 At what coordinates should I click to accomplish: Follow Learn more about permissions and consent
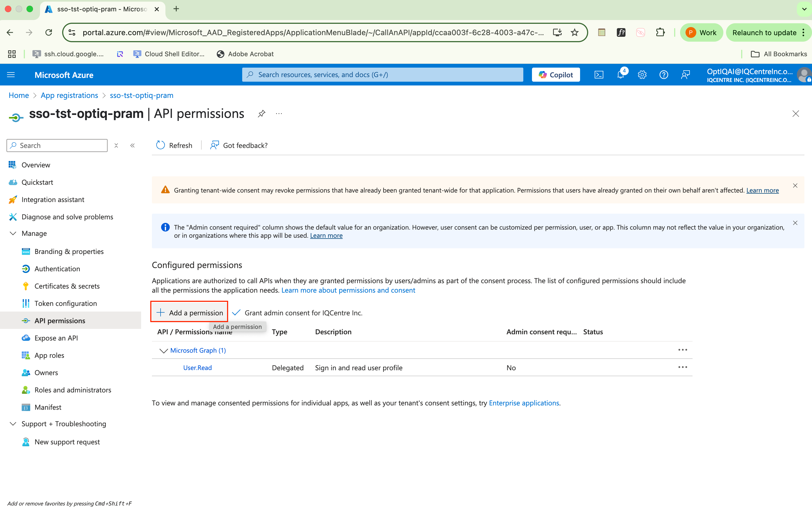point(348,290)
